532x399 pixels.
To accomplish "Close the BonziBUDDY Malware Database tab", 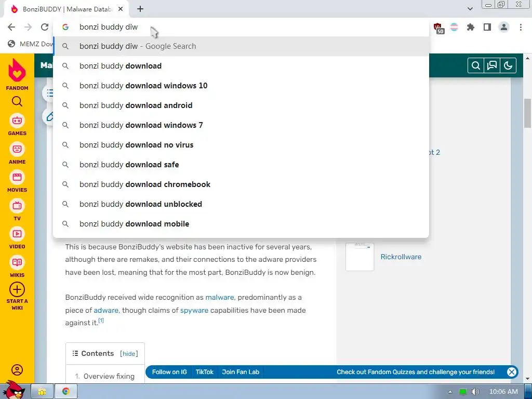I will pos(121,9).
